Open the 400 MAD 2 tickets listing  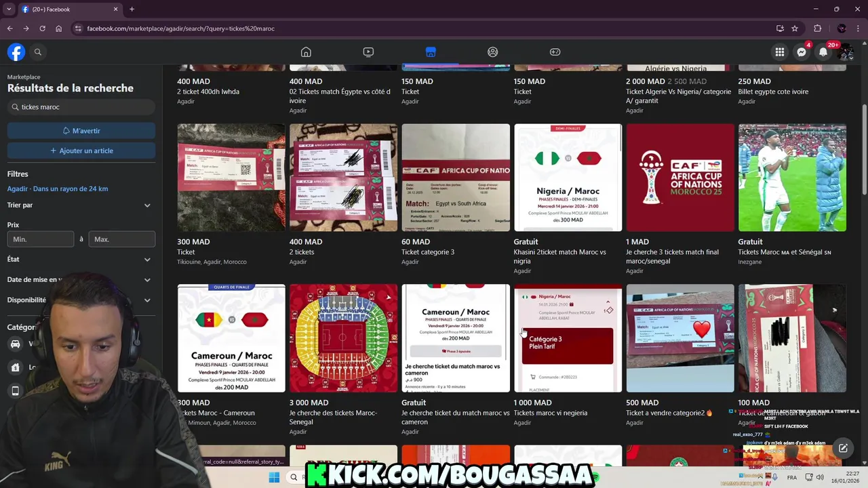343,178
